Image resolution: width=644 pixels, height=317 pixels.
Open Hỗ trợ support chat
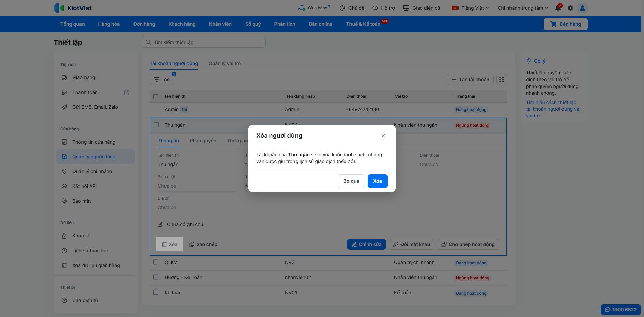click(384, 8)
